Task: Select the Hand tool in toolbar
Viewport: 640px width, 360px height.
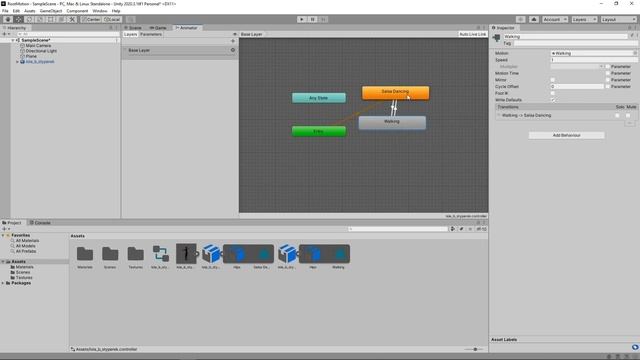Action: [x=8, y=19]
